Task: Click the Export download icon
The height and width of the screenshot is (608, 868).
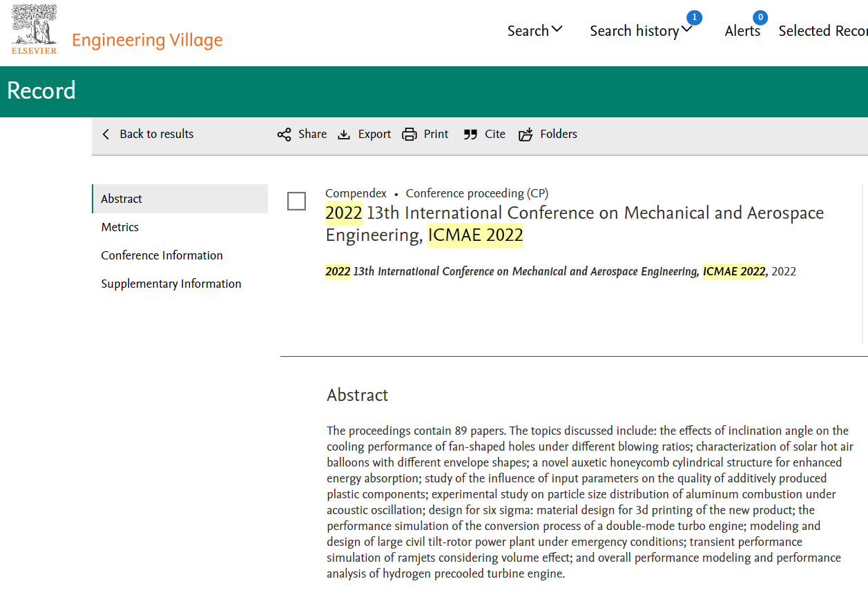Action: pos(344,135)
